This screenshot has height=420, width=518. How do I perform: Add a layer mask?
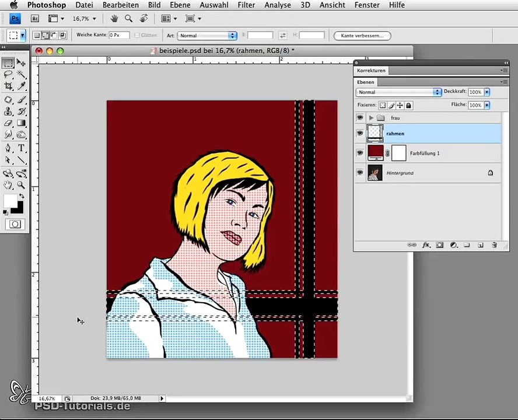point(439,245)
